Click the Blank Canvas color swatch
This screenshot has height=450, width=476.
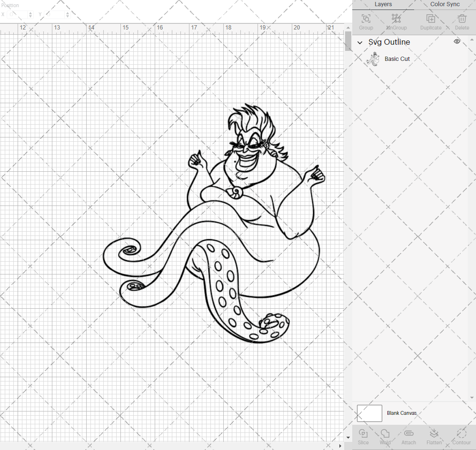pyautogui.click(x=369, y=413)
